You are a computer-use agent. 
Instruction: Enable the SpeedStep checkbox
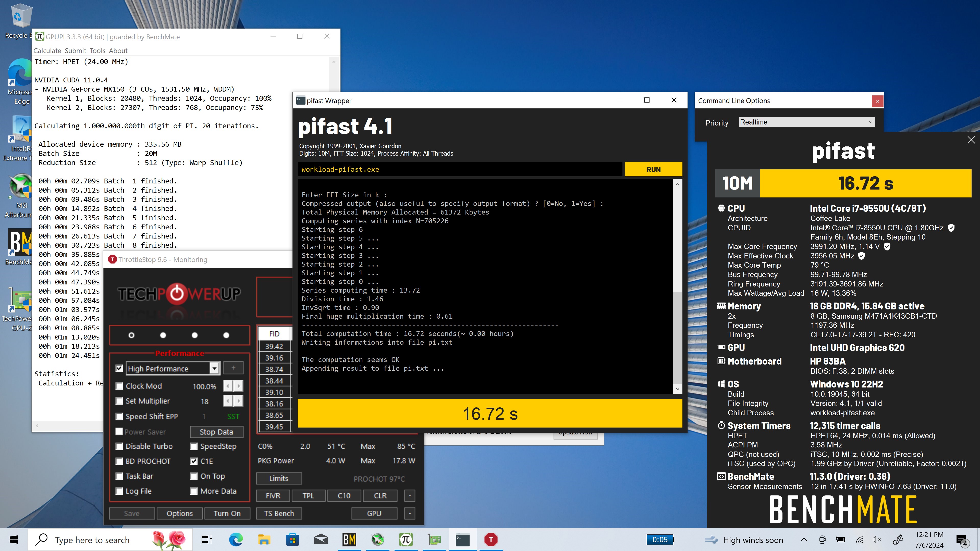point(194,446)
